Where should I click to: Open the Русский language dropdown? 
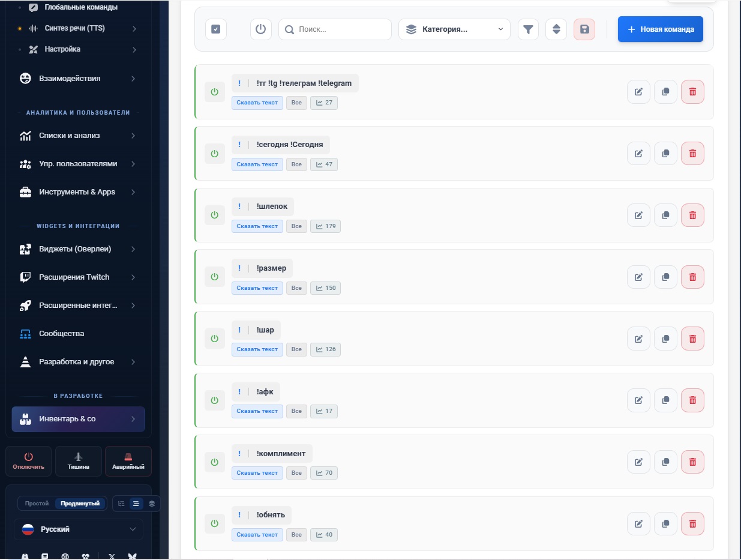[79, 529]
